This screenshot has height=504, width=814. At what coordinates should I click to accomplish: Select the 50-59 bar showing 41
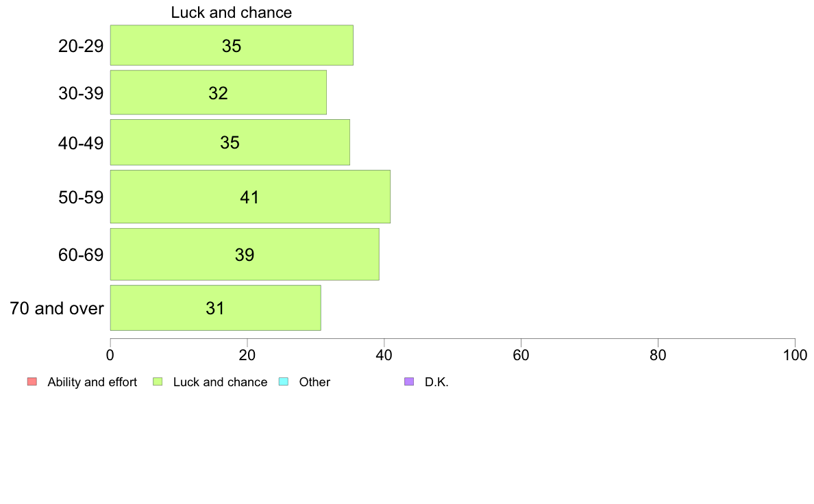point(250,197)
